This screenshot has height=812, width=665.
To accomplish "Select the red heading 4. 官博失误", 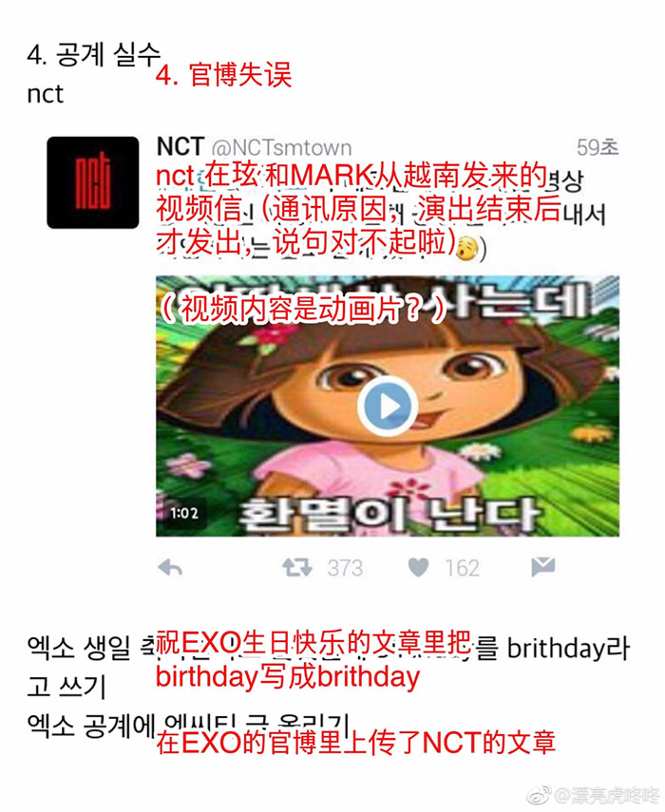I will pyautogui.click(x=224, y=75).
